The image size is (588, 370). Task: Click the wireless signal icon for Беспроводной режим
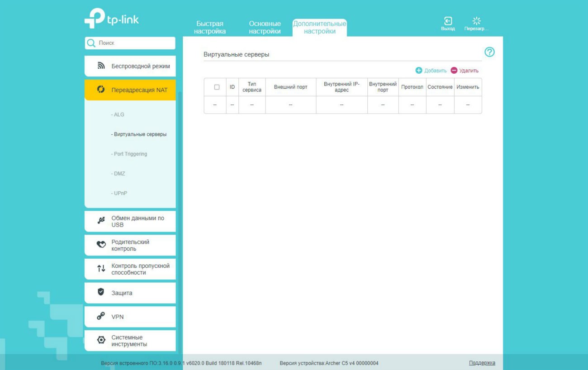[x=101, y=66]
